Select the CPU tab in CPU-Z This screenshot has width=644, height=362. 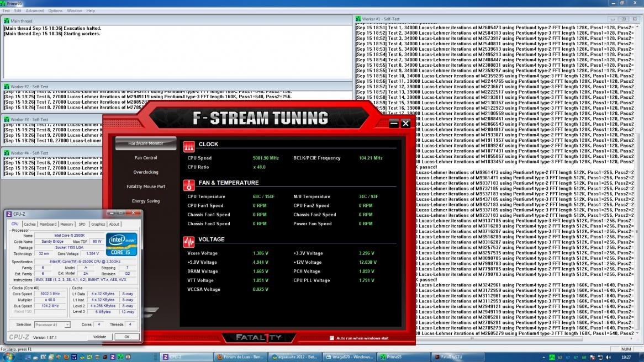[x=15, y=224]
